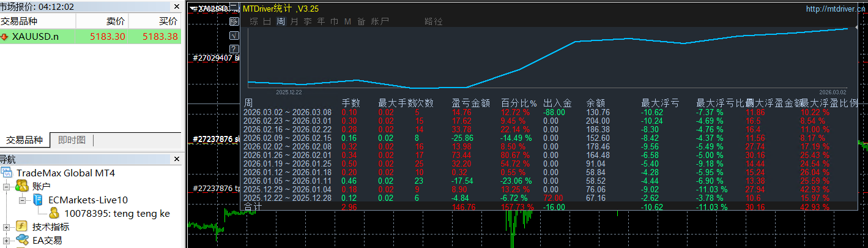Screen dimensions: 868x248
Task: Click the 账户 accounts folder icon
Action: click(22, 186)
